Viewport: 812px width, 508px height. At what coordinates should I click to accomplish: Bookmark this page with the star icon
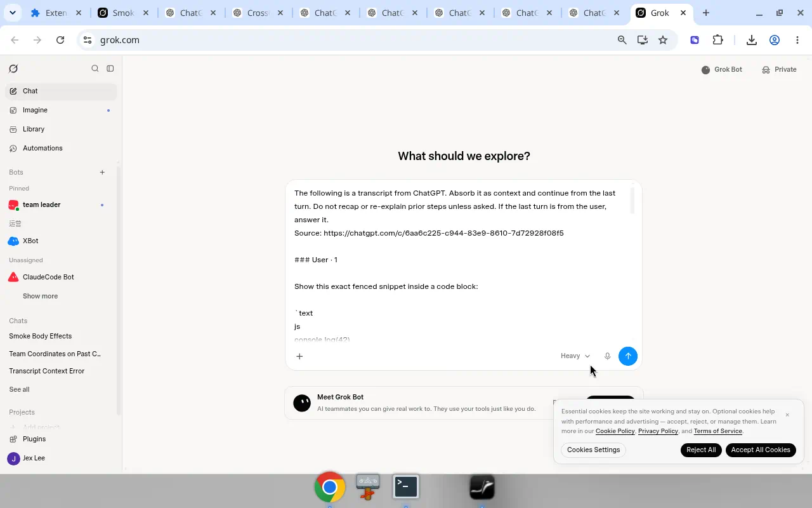click(x=663, y=40)
